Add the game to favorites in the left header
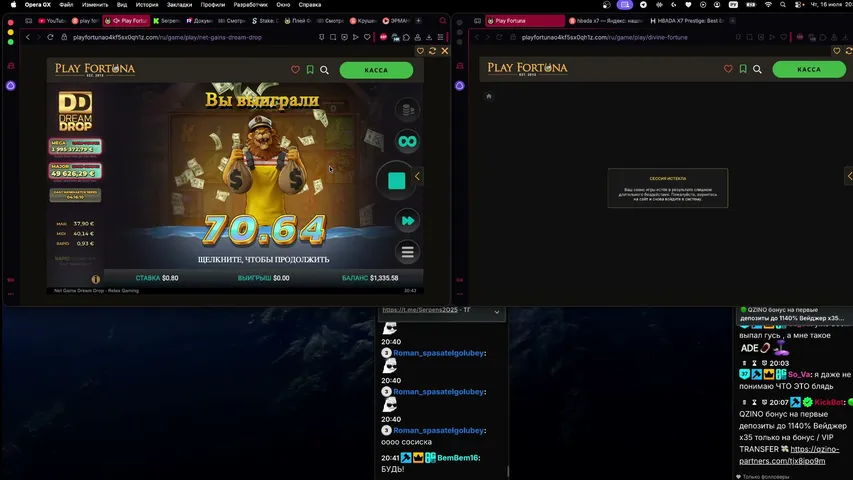Image resolution: width=853 pixels, height=480 pixels. tap(295, 70)
